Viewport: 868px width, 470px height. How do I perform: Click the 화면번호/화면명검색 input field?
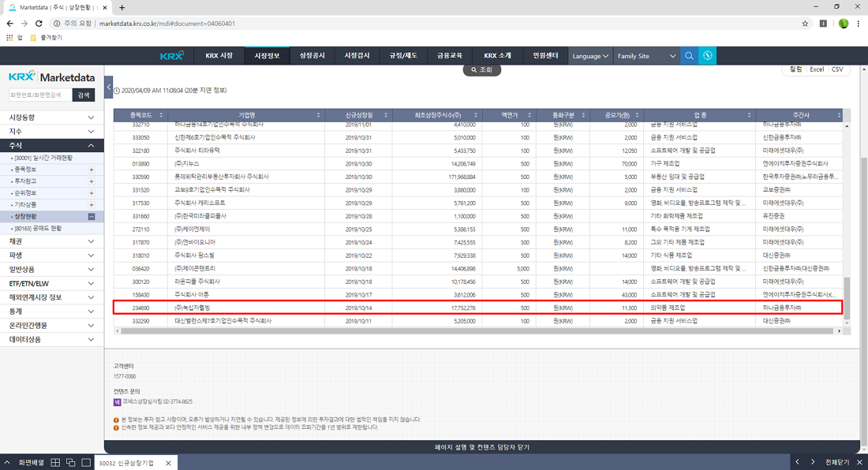tap(40, 95)
